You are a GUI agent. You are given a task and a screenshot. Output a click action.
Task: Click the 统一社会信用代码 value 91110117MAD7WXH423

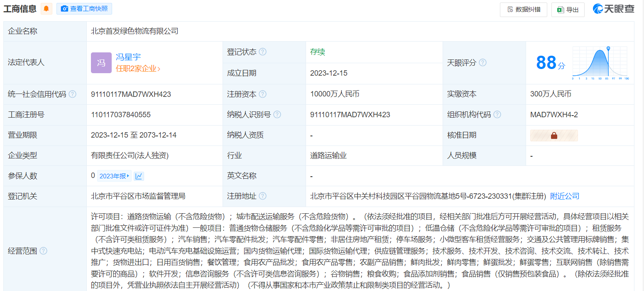[x=131, y=94]
